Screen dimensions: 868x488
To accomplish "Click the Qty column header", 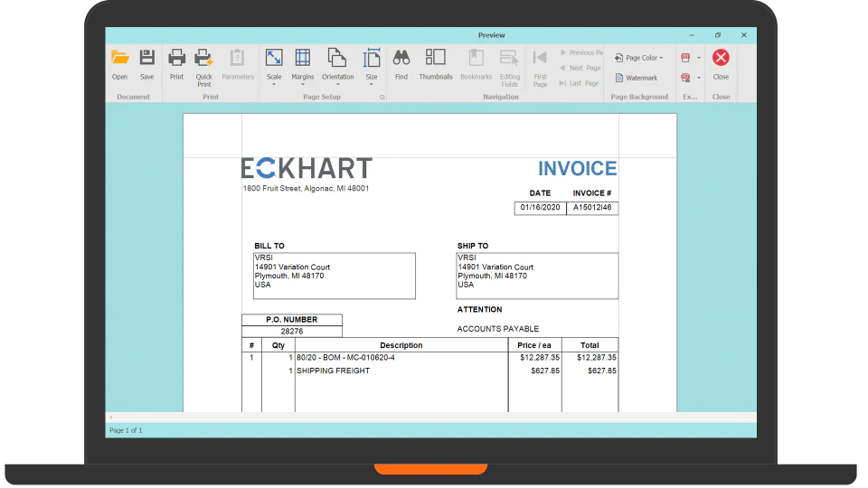I will (x=278, y=345).
